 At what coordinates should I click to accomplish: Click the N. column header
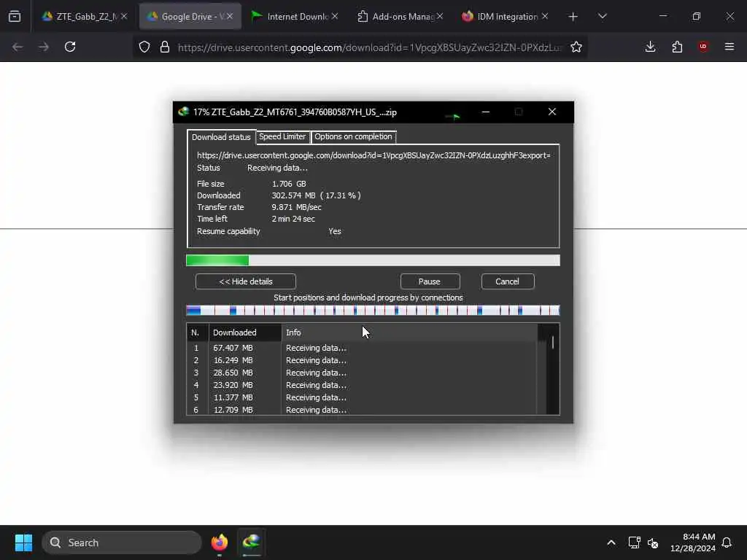[197, 332]
